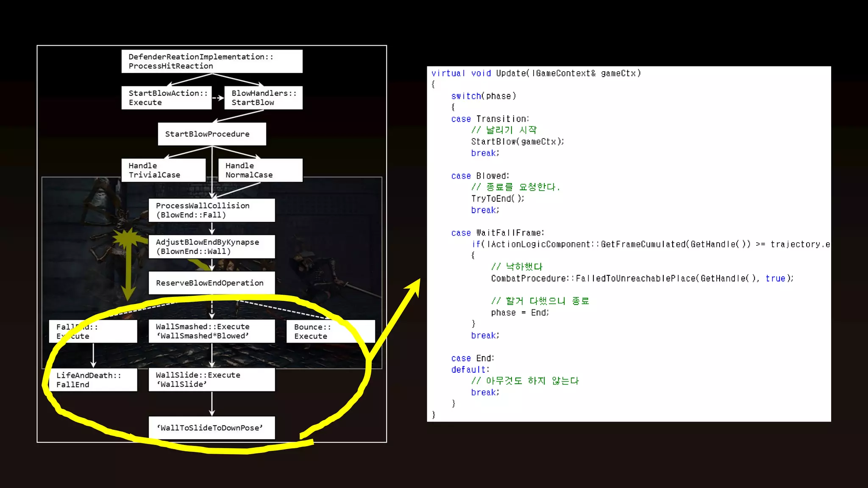868x488 pixels.
Task: Click the WallSlide::Execute box
Action: [212, 380]
